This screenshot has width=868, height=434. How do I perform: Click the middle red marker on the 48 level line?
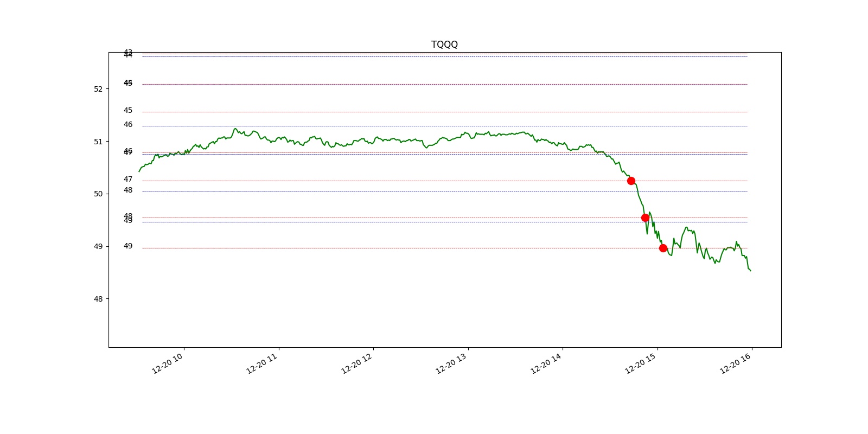click(645, 218)
